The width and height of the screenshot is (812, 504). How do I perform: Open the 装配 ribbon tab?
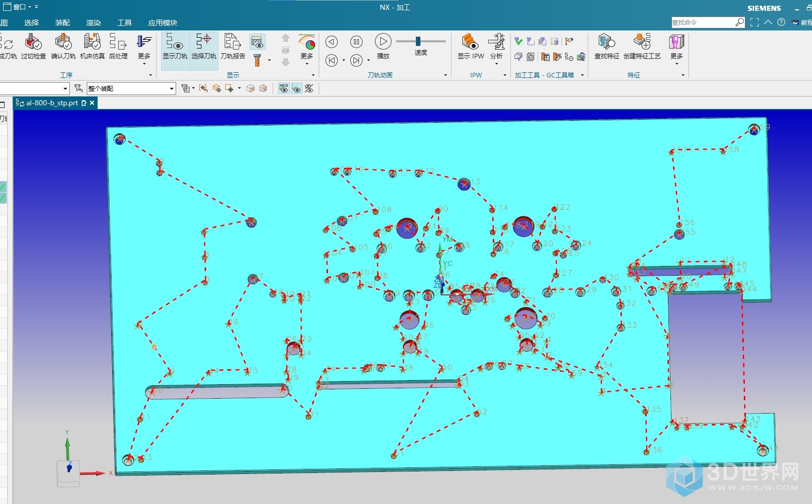(x=63, y=23)
